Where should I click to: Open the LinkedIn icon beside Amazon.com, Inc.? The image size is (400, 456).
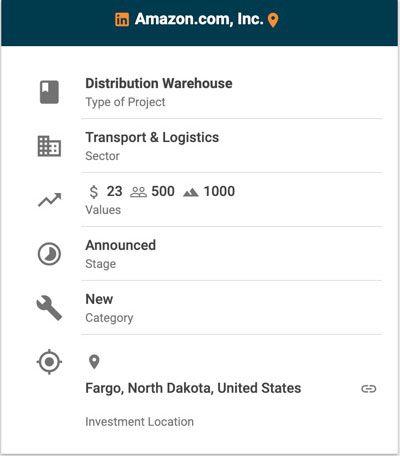pyautogui.click(x=122, y=20)
